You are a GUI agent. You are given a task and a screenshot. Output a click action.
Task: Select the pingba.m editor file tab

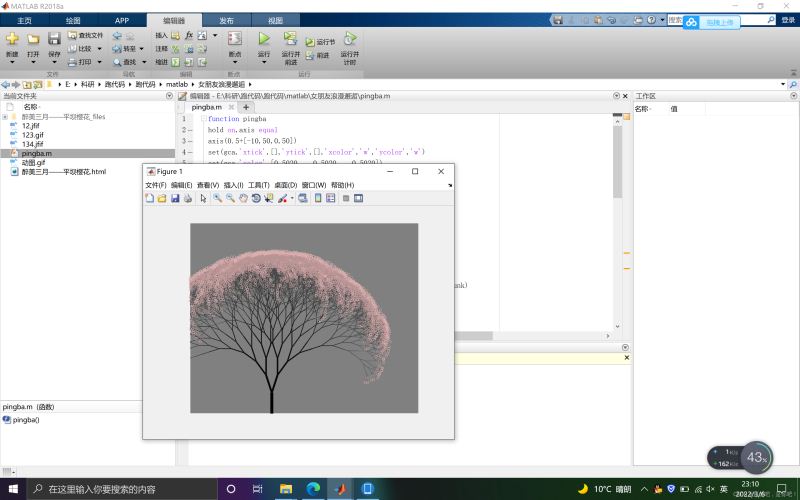[x=207, y=107]
